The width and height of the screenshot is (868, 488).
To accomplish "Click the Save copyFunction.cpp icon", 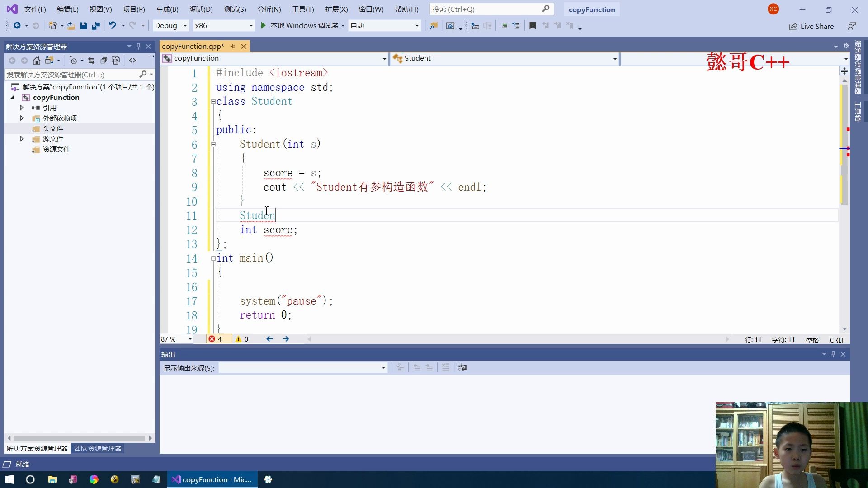I will [83, 26].
